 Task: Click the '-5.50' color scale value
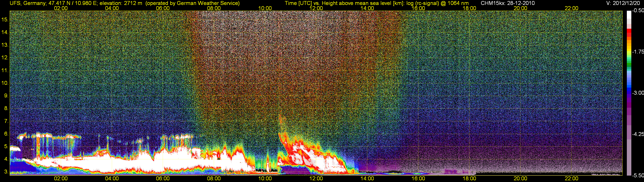coord(638,175)
